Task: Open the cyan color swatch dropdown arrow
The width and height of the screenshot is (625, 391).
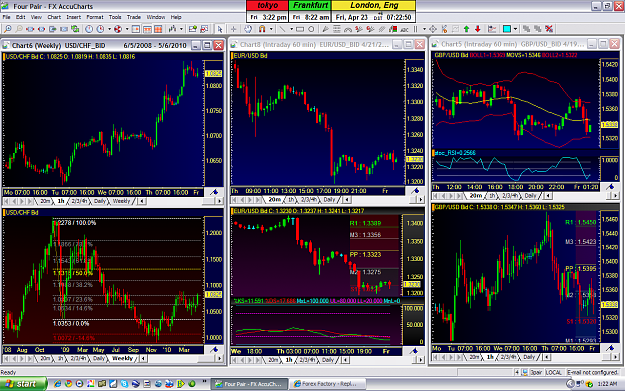Action: click(515, 29)
